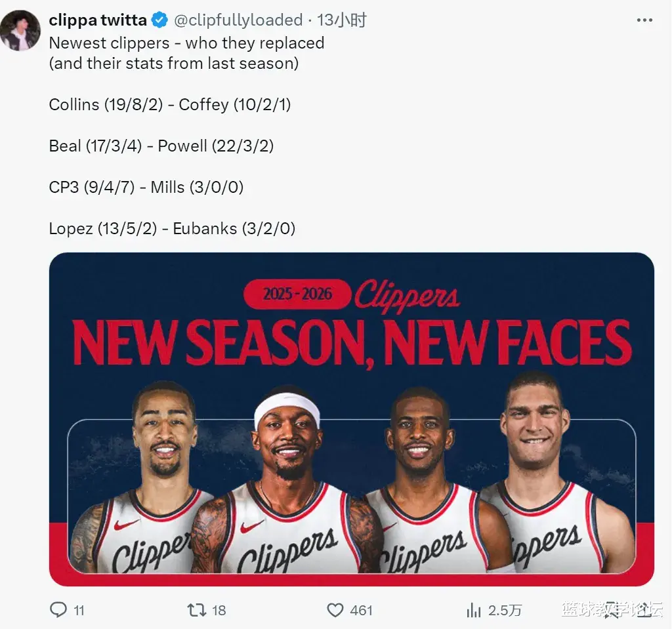The height and width of the screenshot is (629, 672).
Task: Click the retweet arrows icon
Action: pyautogui.click(x=197, y=610)
